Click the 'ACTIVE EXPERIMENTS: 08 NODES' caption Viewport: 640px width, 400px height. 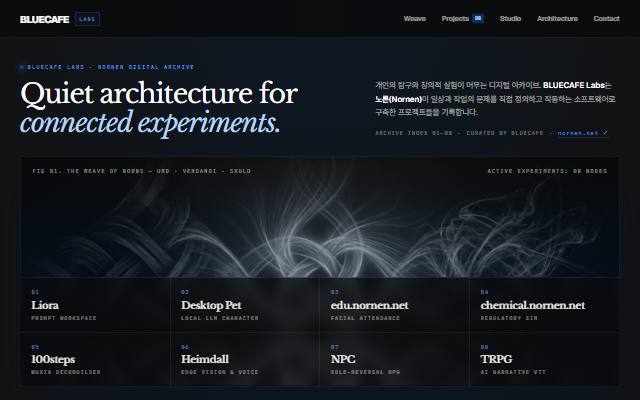coord(547,171)
